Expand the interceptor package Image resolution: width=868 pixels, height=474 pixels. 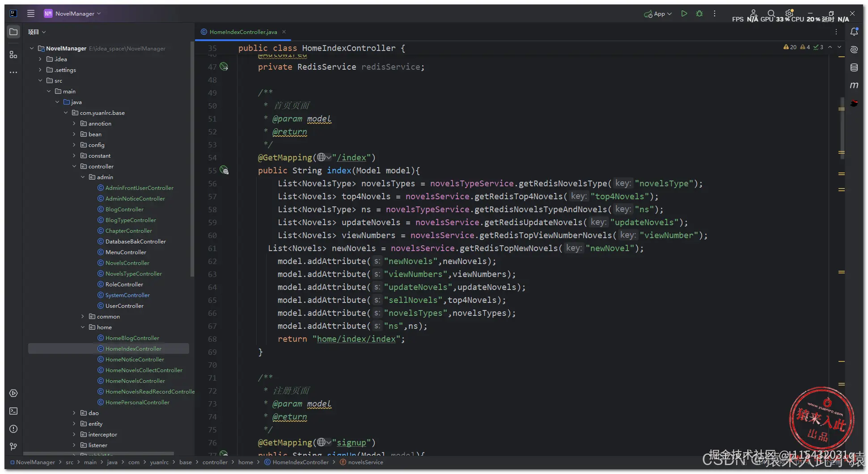tap(74, 434)
